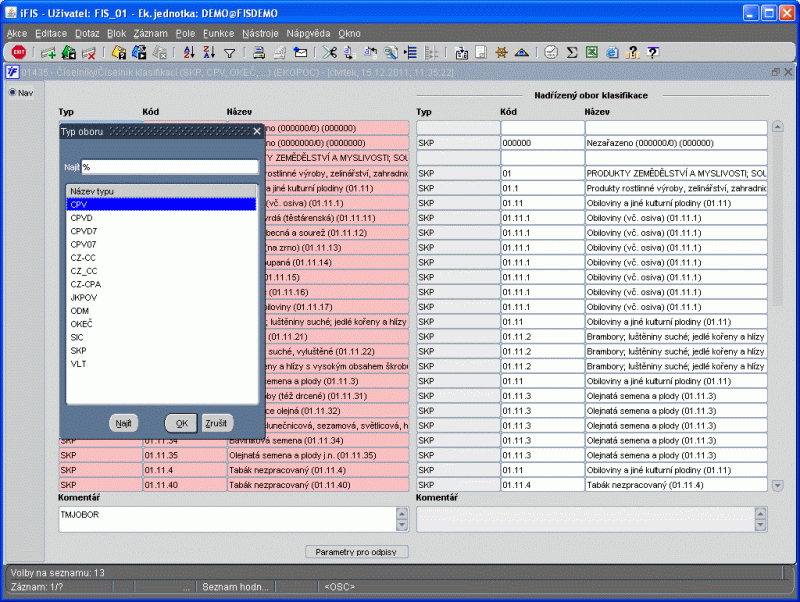Click the Název typu column header
The image size is (800, 602).
click(161, 191)
